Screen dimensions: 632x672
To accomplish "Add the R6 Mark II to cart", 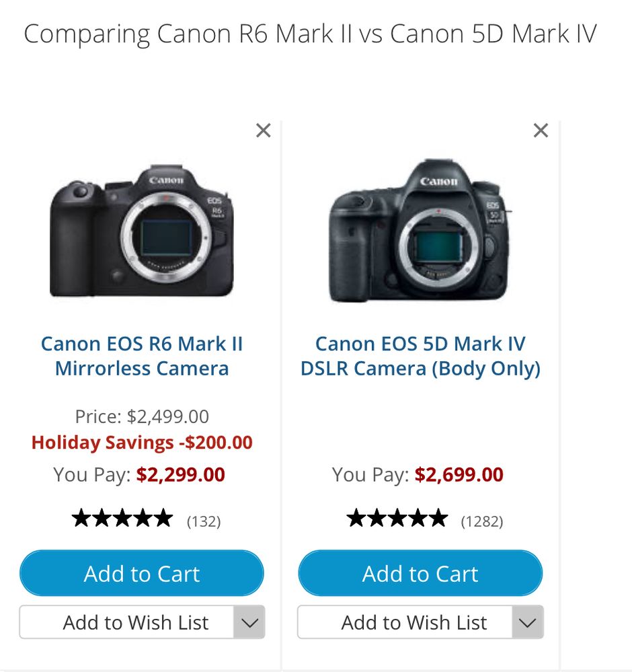I will 142,574.
